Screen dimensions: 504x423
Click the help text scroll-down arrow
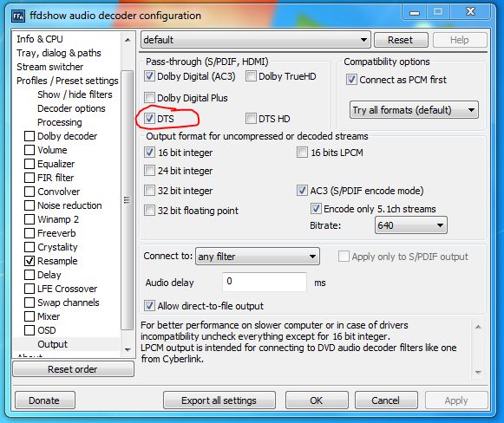pyautogui.click(x=478, y=372)
